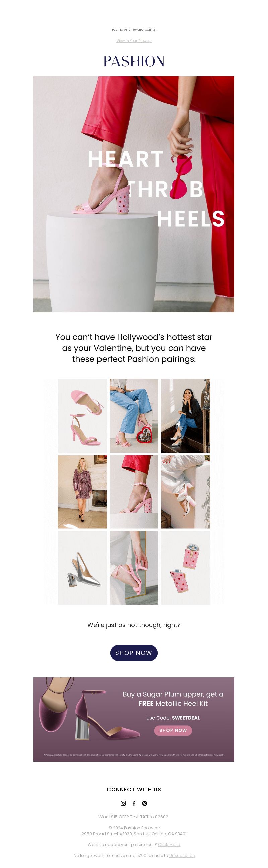Click the Sugar Plum velvet heel image
This screenshot has height=868, width=268.
pos(88,716)
